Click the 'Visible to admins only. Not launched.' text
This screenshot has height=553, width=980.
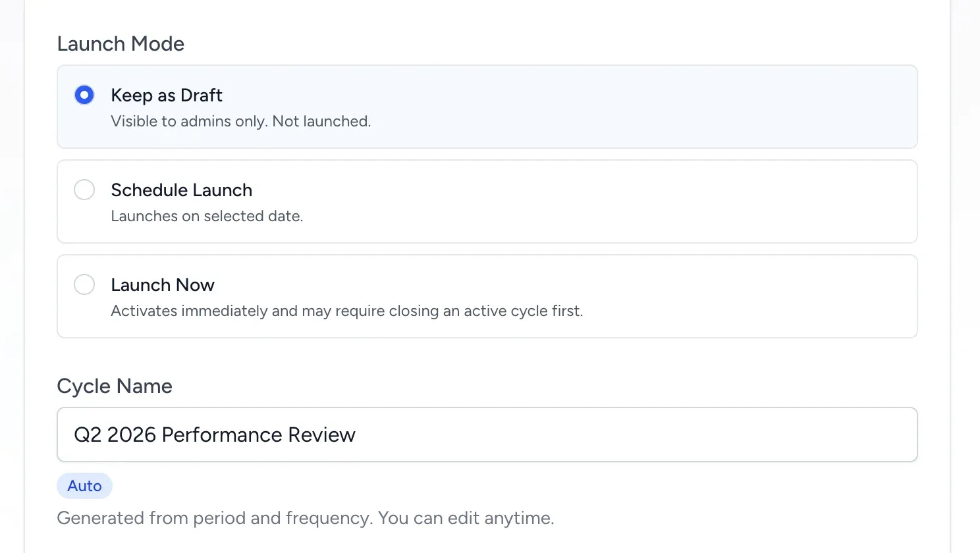point(241,121)
